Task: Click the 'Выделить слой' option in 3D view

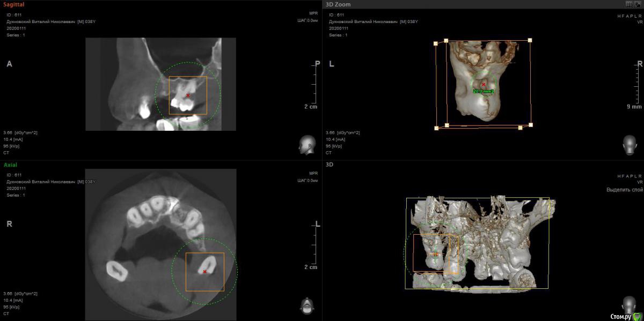Action: click(x=624, y=190)
